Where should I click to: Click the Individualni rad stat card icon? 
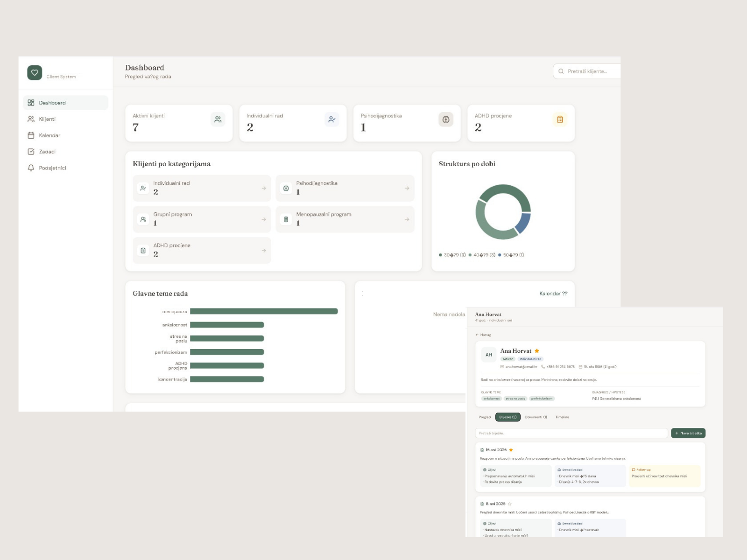pos(332,119)
